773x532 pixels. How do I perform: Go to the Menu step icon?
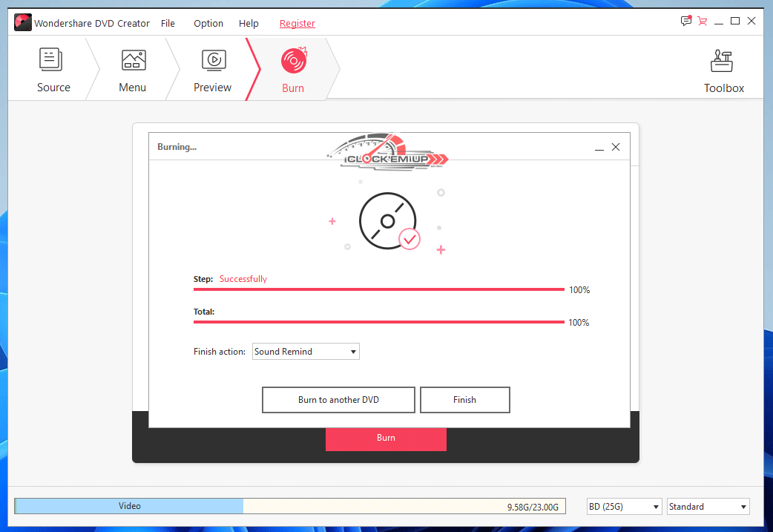134,60
